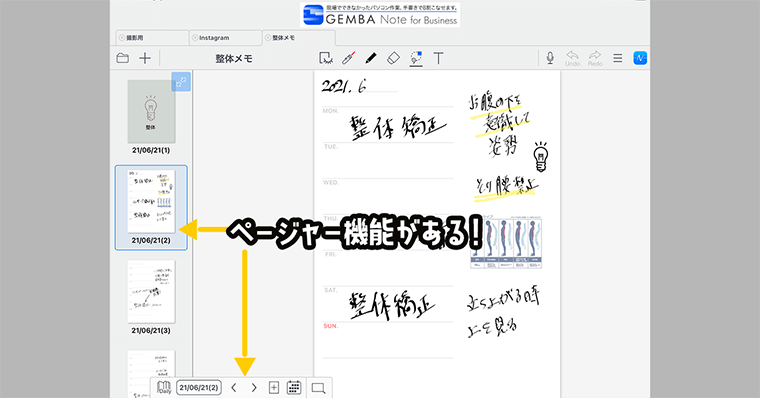This screenshot has height=398, width=760.
Task: Collapse the page thumbnail panel button
Action: click(181, 82)
